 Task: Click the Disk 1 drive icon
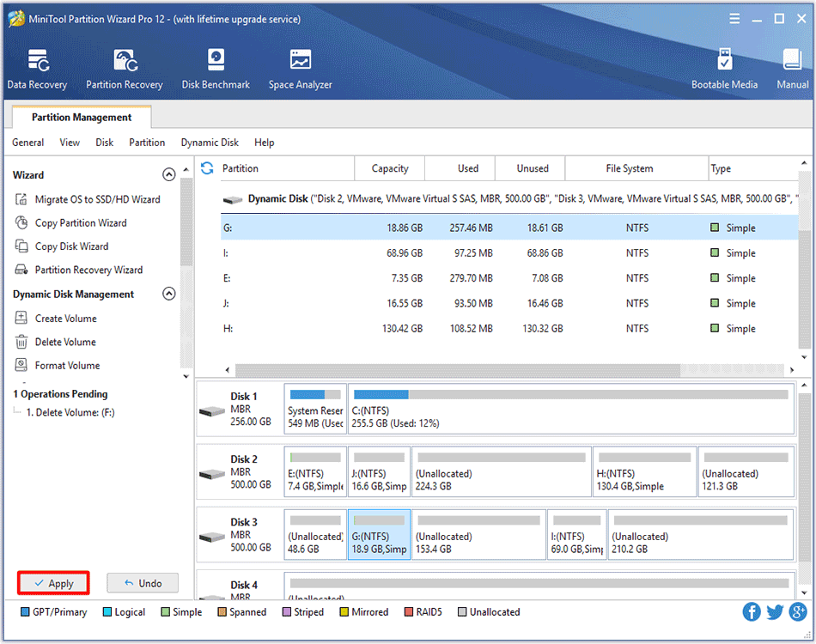212,411
